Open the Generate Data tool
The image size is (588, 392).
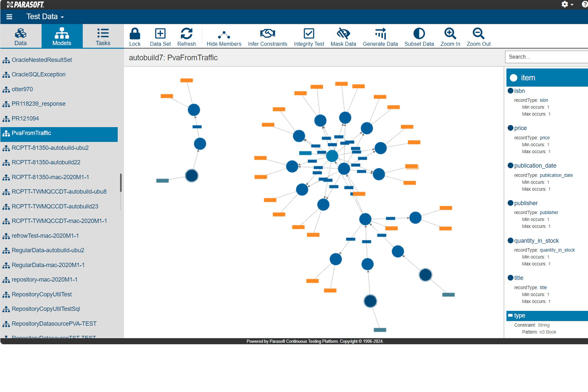coord(380,36)
